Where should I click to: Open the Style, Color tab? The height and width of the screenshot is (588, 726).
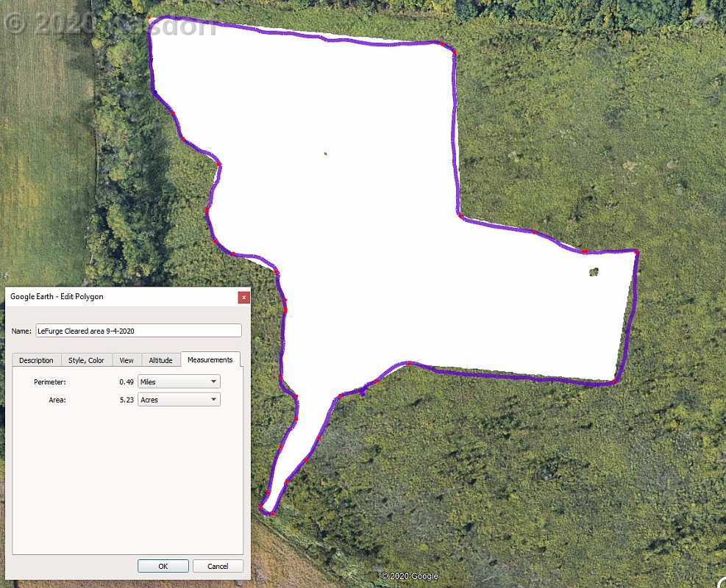[x=86, y=360]
